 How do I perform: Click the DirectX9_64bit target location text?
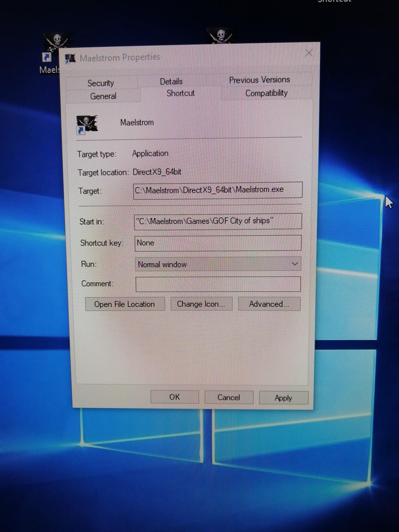pyautogui.click(x=157, y=172)
